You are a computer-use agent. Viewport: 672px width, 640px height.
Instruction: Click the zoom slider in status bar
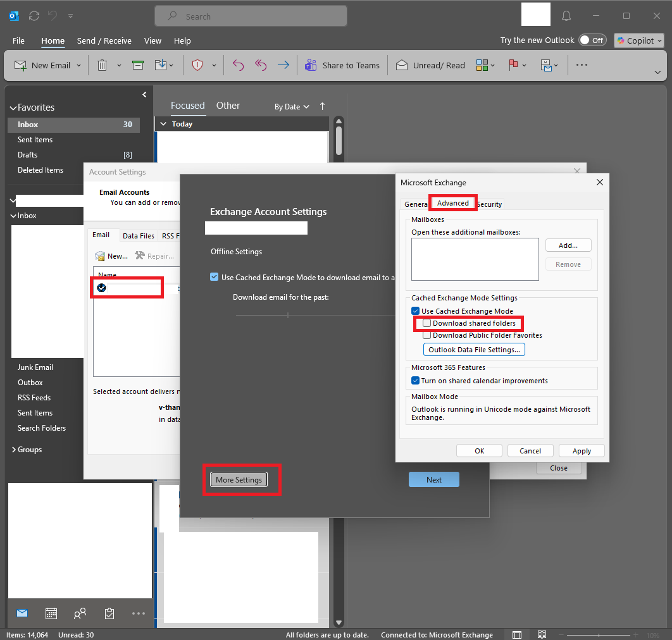coord(599,635)
